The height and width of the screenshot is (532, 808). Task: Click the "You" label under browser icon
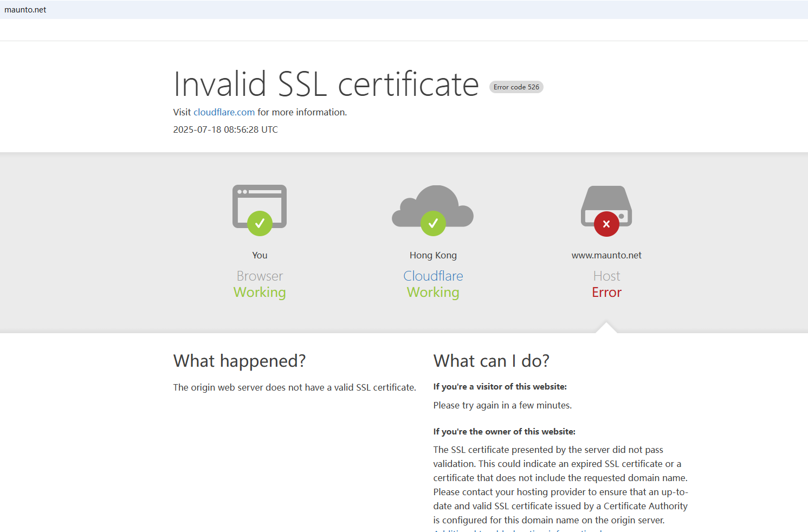[260, 255]
